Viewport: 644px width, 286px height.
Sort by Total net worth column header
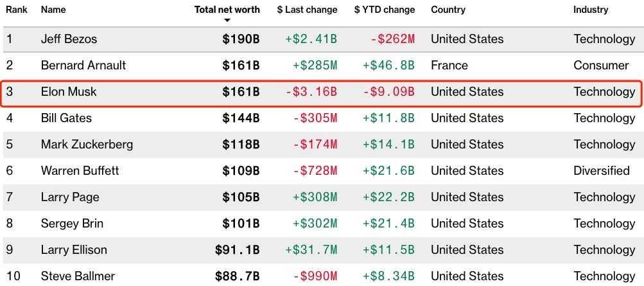coord(227,10)
